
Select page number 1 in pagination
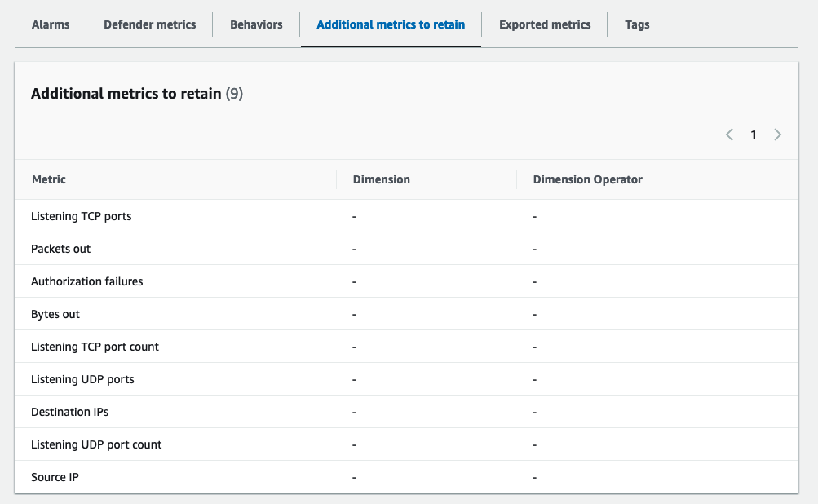[x=753, y=134]
